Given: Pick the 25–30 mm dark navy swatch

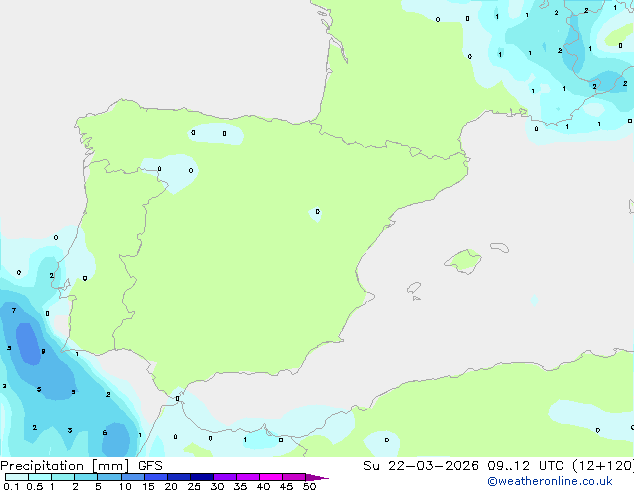Looking at the screenshot, I should point(202,477).
